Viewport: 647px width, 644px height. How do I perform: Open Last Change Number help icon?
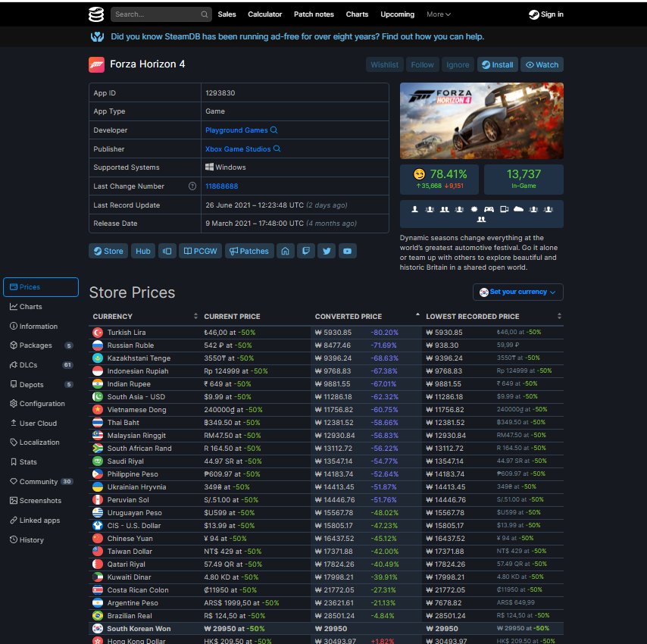pyautogui.click(x=192, y=186)
